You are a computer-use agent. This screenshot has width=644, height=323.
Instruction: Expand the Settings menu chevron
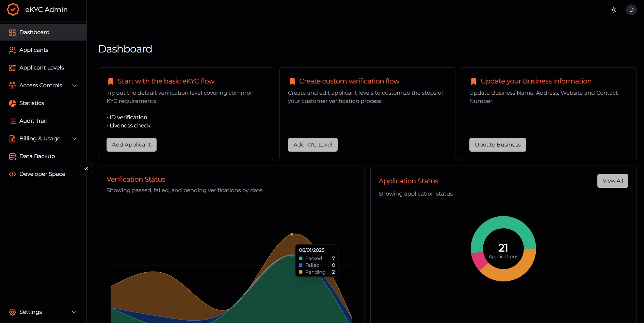(74, 312)
